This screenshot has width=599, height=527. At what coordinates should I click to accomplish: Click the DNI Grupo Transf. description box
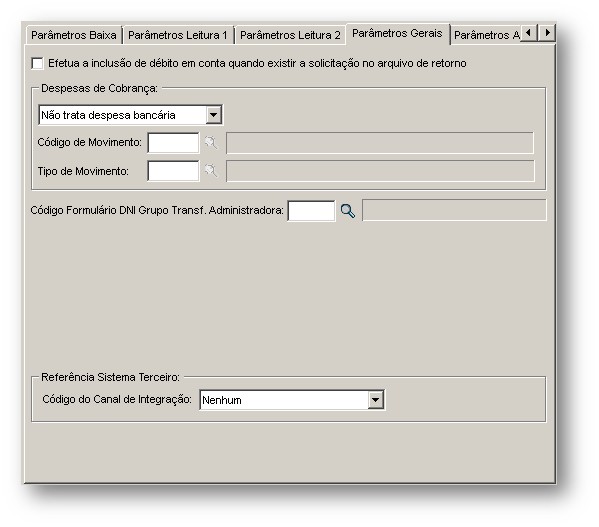(454, 210)
